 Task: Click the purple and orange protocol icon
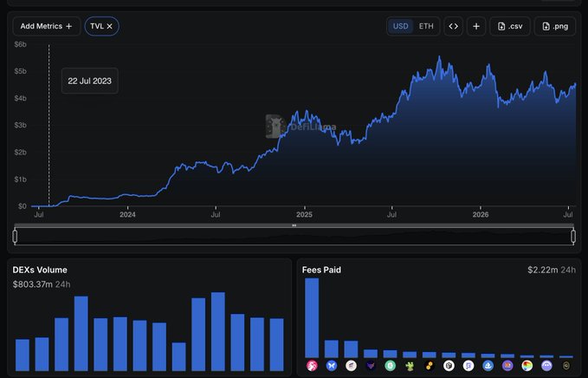click(507, 365)
